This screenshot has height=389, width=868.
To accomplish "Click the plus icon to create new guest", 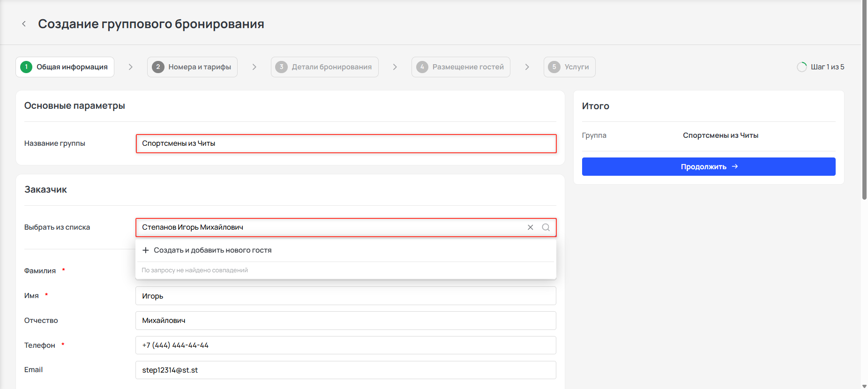I will click(146, 250).
